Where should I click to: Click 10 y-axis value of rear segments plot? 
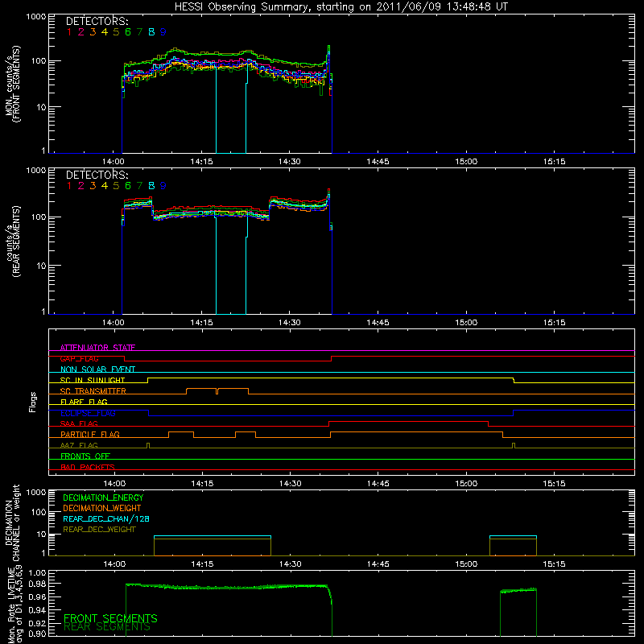click(41, 266)
